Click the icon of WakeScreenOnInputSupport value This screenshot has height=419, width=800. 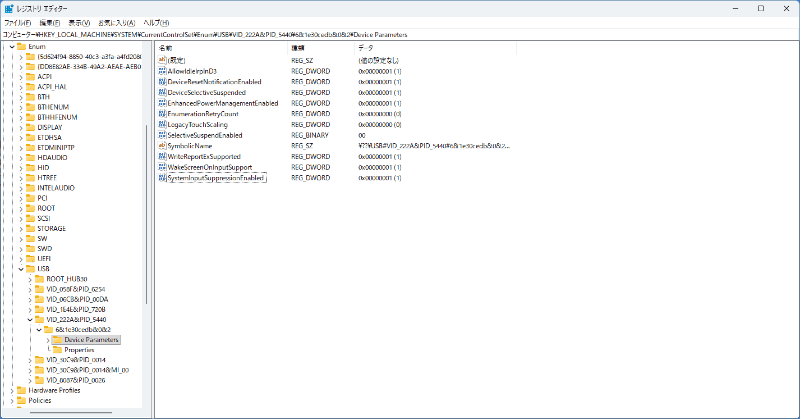tap(162, 167)
